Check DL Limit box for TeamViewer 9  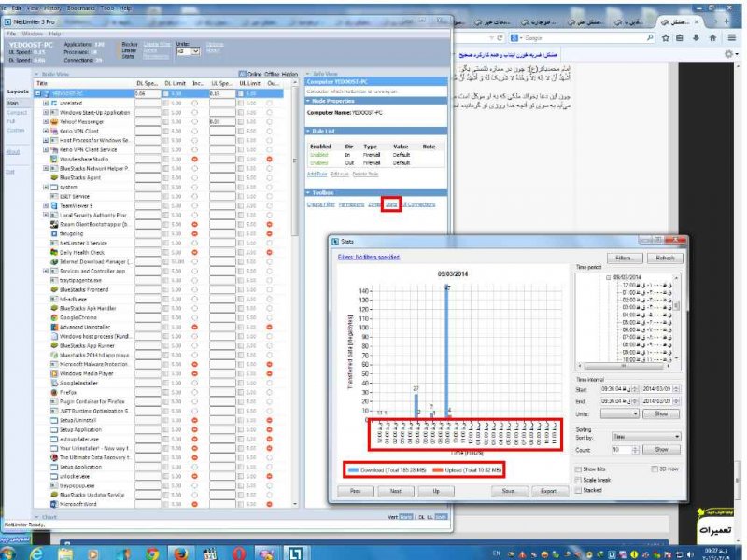pos(165,205)
